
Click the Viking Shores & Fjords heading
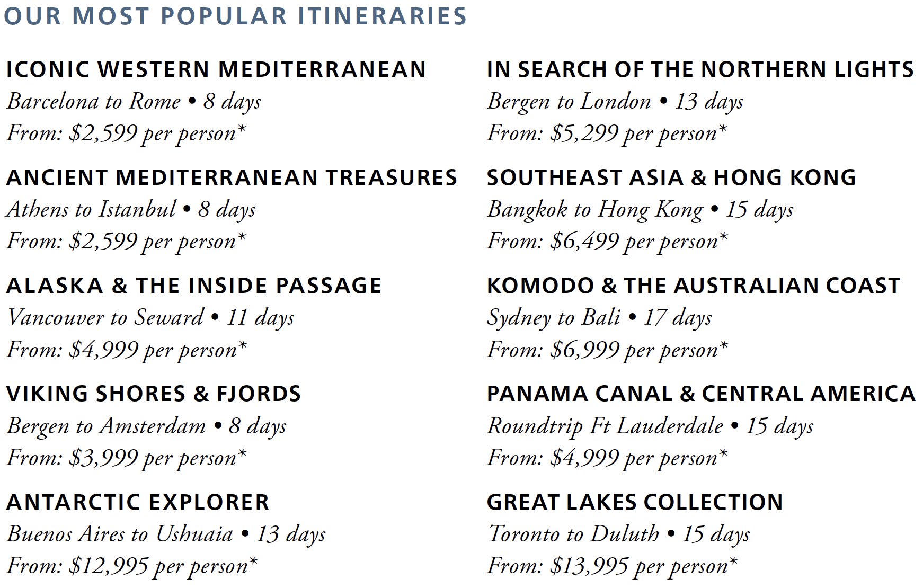pyautogui.click(x=154, y=394)
